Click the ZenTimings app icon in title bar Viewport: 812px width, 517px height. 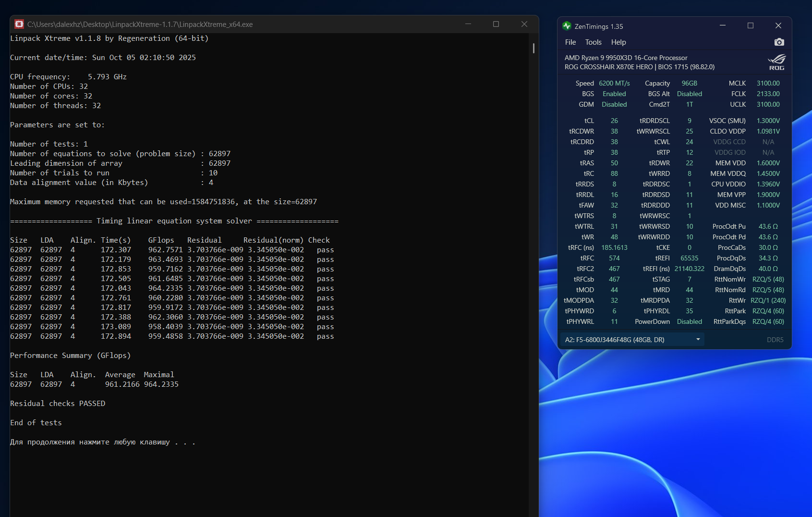567,26
